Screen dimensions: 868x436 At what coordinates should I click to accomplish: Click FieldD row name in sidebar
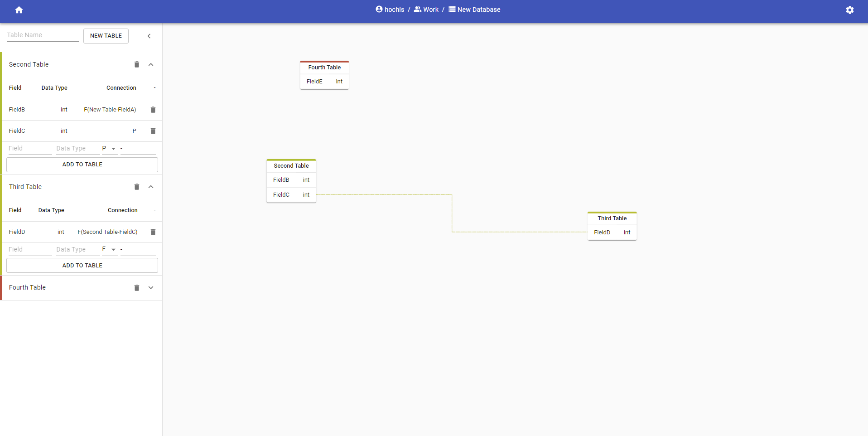17,232
